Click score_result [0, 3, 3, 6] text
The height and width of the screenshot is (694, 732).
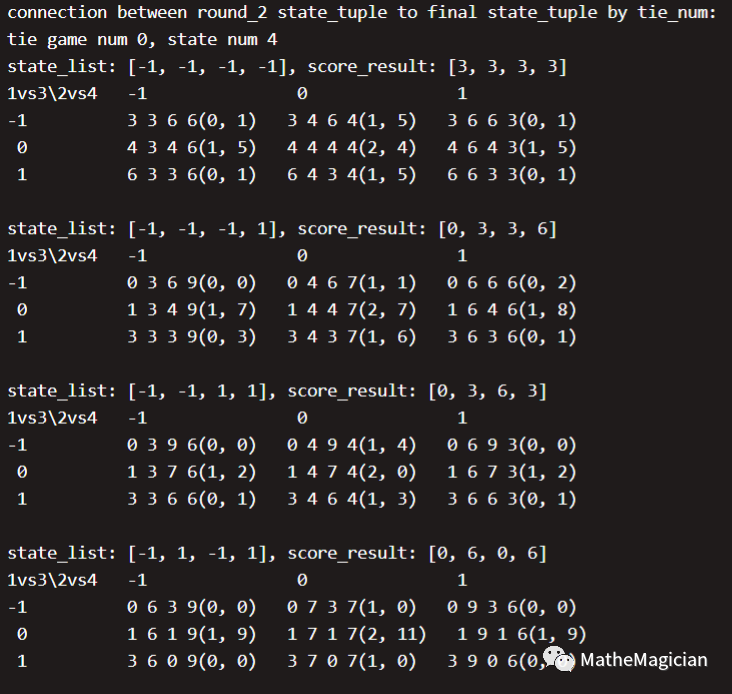click(x=427, y=229)
